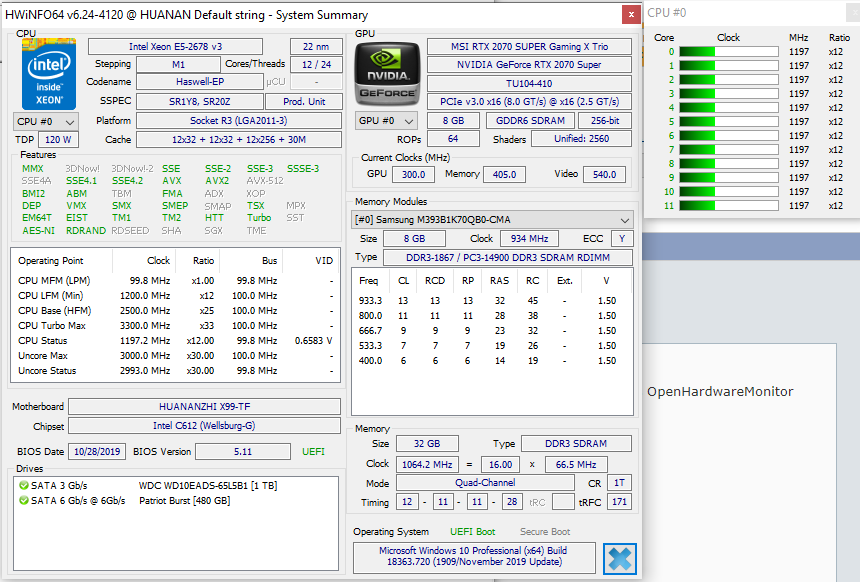Click the 256-bit bus width field
The width and height of the screenshot is (860, 582).
[605, 121]
